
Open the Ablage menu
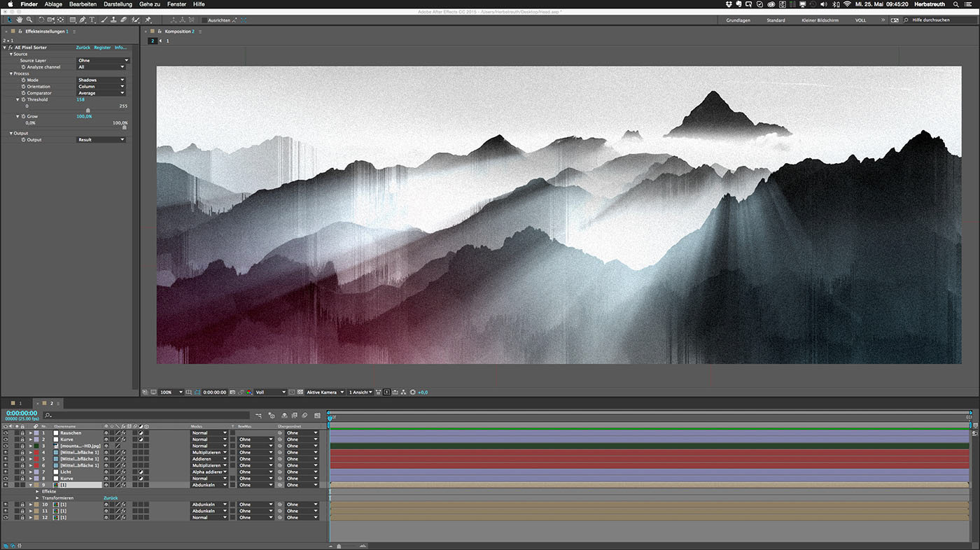[x=53, y=4]
